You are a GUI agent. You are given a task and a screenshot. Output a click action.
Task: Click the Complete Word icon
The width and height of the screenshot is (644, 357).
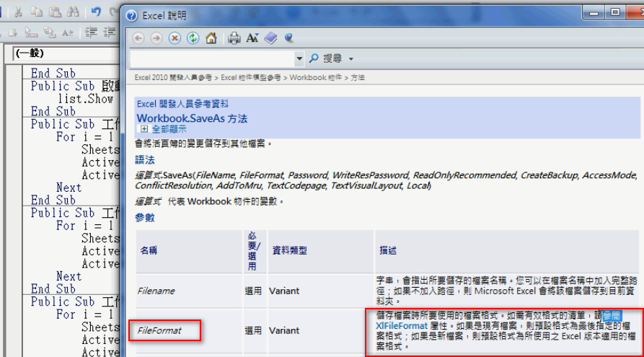(68, 32)
